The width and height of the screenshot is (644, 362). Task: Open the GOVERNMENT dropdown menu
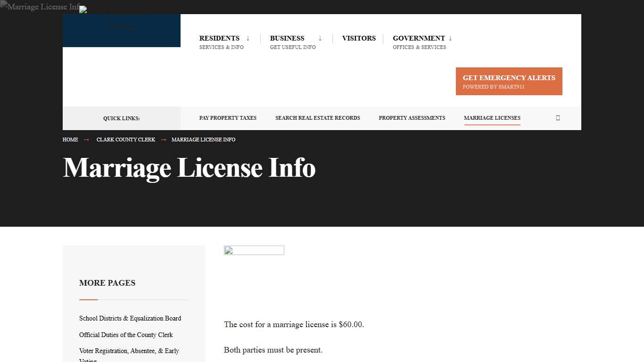point(419,38)
